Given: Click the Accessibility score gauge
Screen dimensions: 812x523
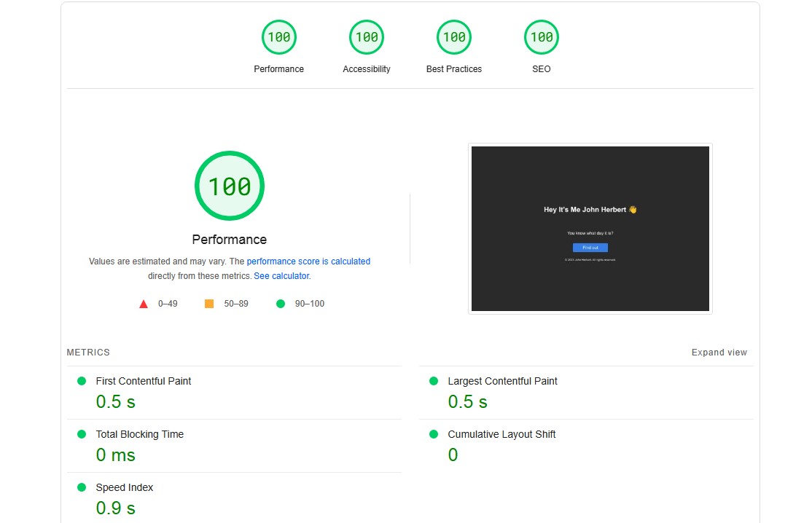Looking at the screenshot, I should [366, 37].
